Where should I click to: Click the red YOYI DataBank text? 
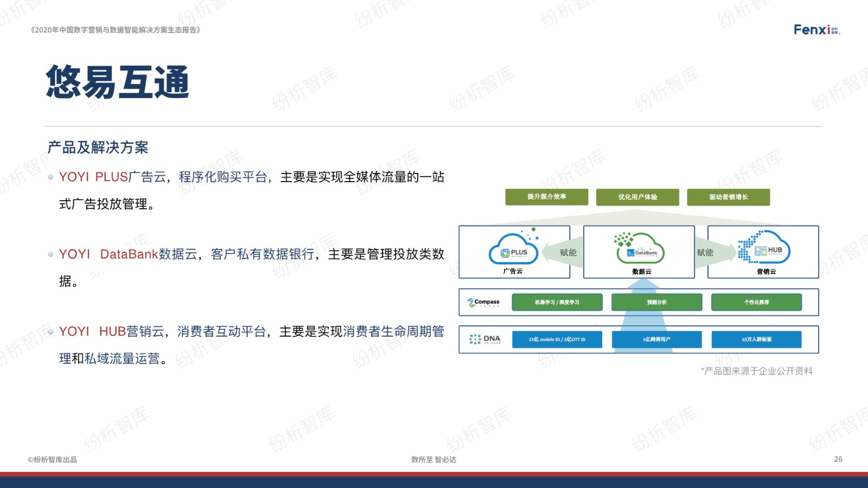[108, 254]
